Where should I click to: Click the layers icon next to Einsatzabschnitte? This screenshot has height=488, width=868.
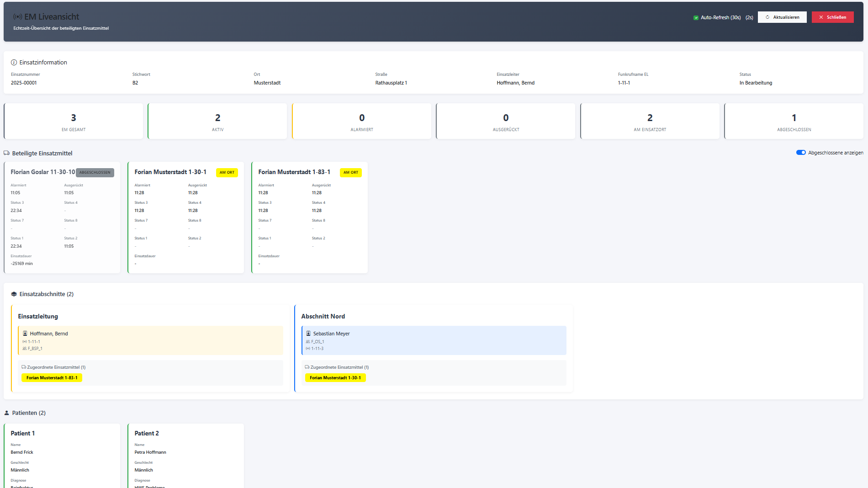click(14, 294)
